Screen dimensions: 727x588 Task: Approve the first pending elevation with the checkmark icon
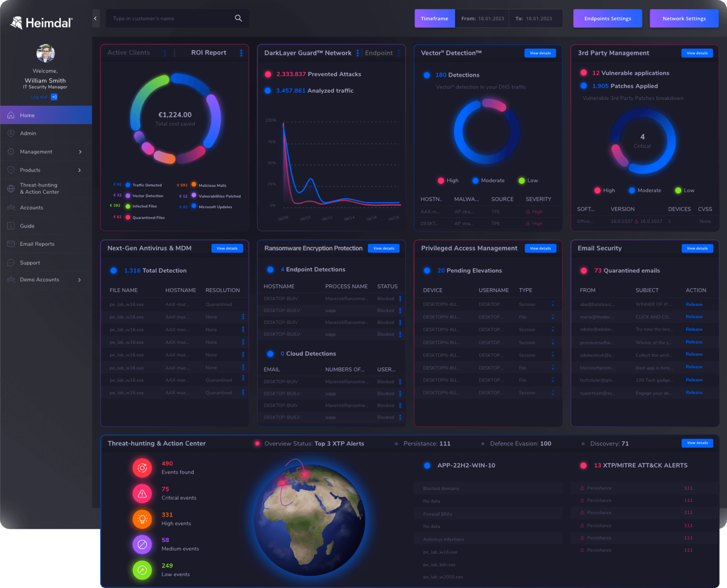[553, 302]
